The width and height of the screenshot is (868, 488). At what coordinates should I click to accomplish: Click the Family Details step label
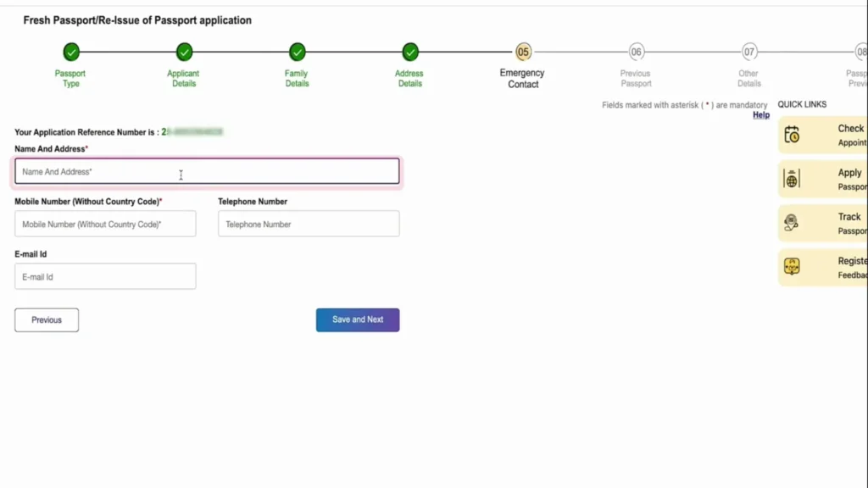coord(297,79)
